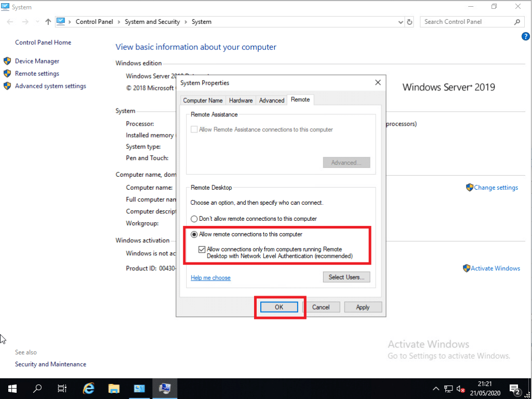The image size is (532, 399).
Task: Click the computer icon in the address bar
Action: pos(60,22)
